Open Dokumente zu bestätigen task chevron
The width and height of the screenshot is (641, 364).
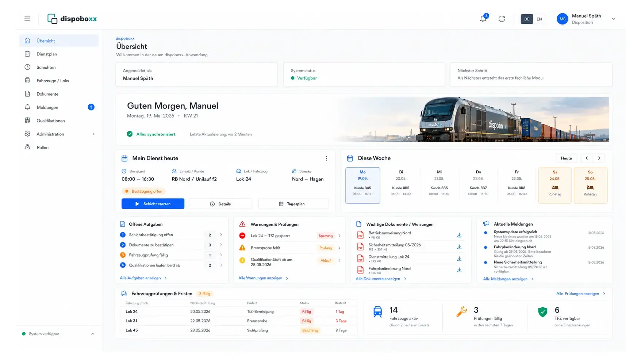[221, 245]
